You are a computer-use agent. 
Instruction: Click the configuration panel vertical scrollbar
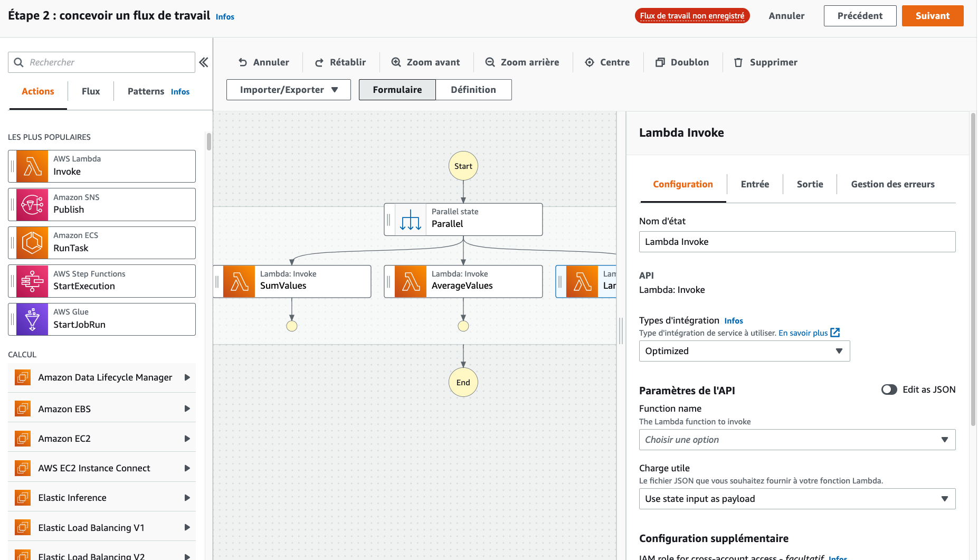[x=973, y=269]
